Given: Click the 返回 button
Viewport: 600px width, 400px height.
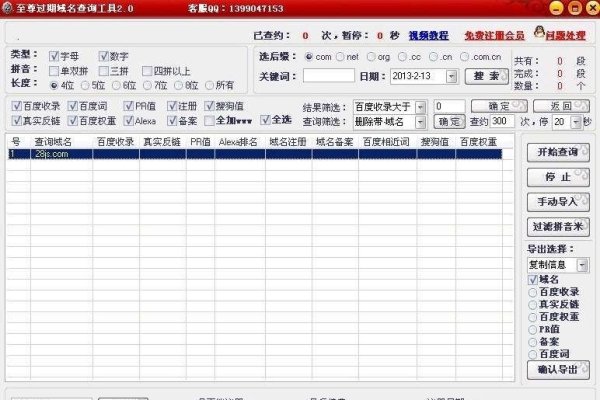Looking at the screenshot, I should (x=561, y=106).
